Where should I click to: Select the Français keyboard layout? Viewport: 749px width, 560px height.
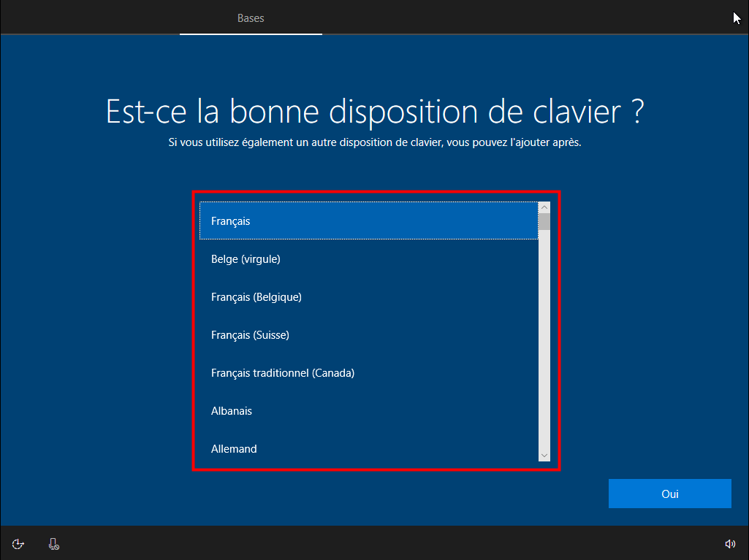coord(368,220)
